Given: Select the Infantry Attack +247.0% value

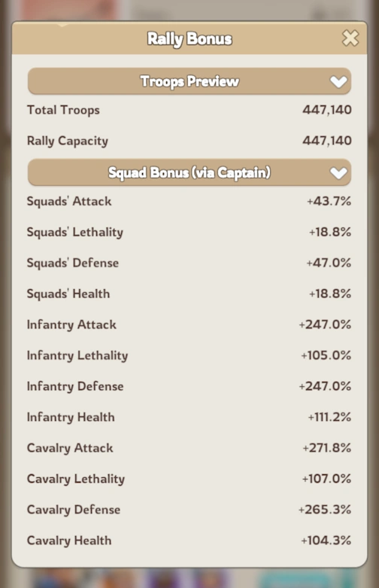Looking at the screenshot, I should [x=325, y=324].
